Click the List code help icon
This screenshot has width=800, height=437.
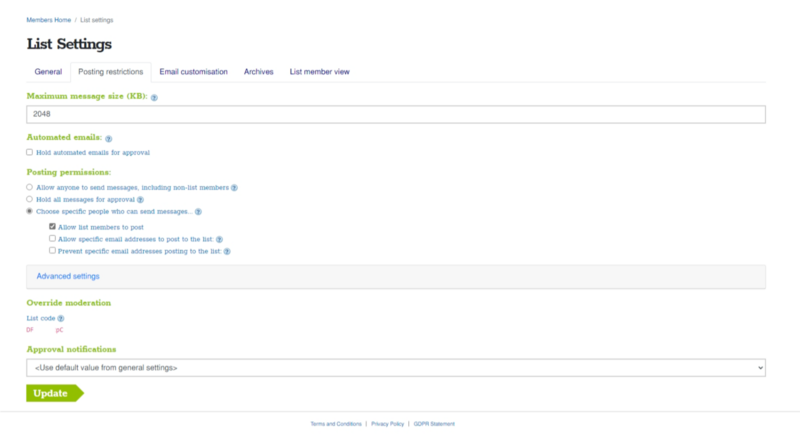61,318
